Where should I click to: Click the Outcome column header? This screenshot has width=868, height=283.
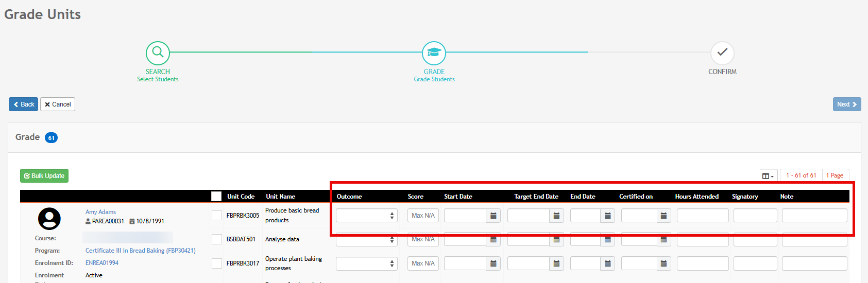(349, 197)
